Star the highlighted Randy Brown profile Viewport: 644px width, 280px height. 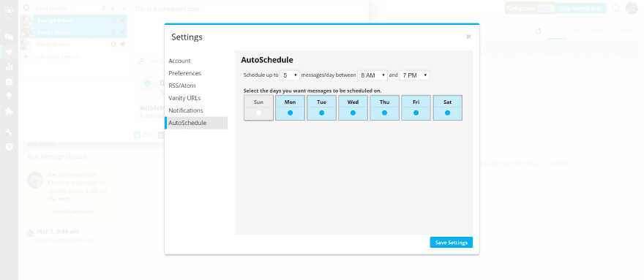point(113,32)
